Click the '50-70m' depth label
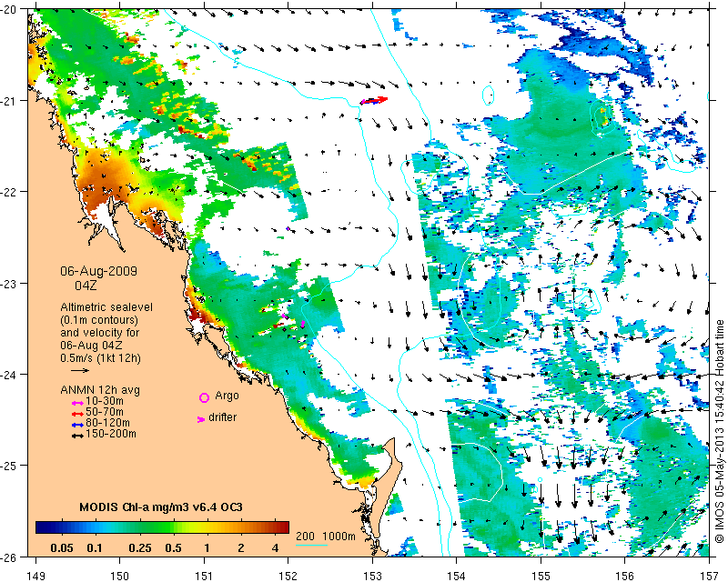Image resolution: width=728 pixels, height=582 pixels. pyautogui.click(x=105, y=412)
